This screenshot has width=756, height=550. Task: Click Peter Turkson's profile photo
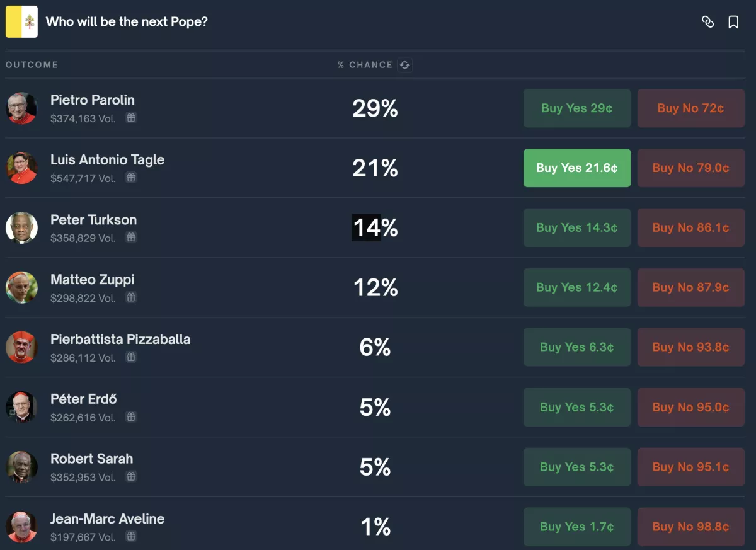[x=21, y=228]
